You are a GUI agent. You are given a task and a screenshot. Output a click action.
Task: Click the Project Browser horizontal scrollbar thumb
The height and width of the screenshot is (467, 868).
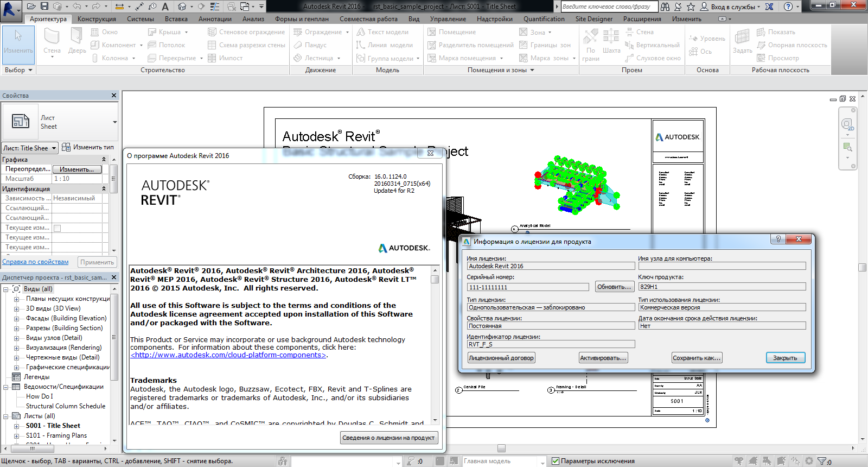[x=32, y=449]
